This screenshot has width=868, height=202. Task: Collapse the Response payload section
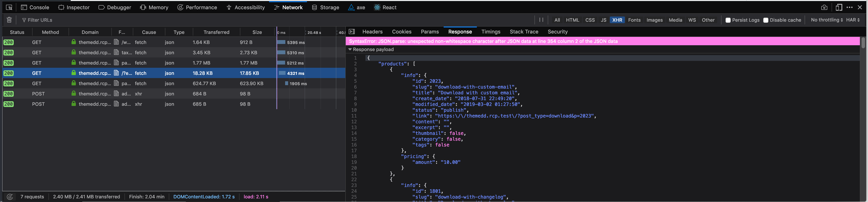[350, 49]
